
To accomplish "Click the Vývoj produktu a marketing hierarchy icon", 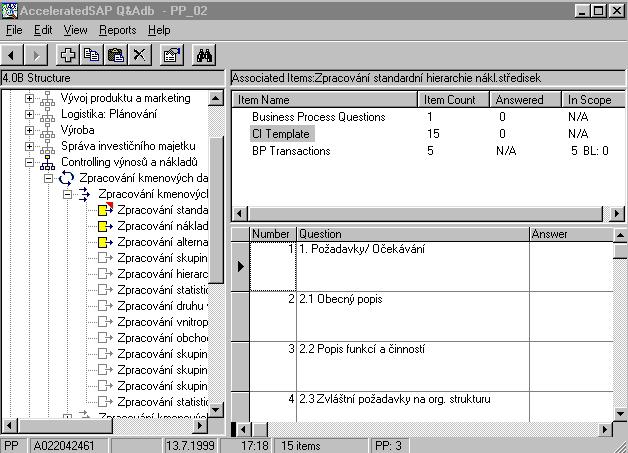I will point(47,99).
